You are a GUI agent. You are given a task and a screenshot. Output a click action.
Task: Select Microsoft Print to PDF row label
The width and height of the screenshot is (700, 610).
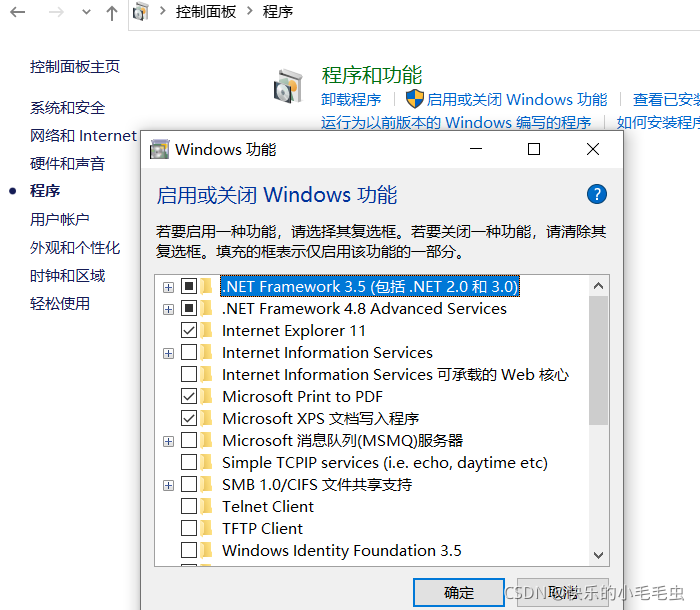[302, 397]
